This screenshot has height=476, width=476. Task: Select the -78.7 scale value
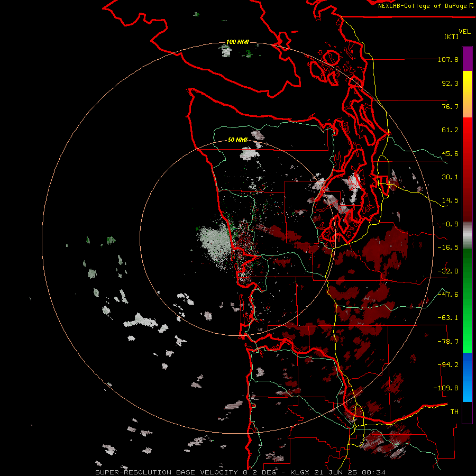click(x=448, y=342)
